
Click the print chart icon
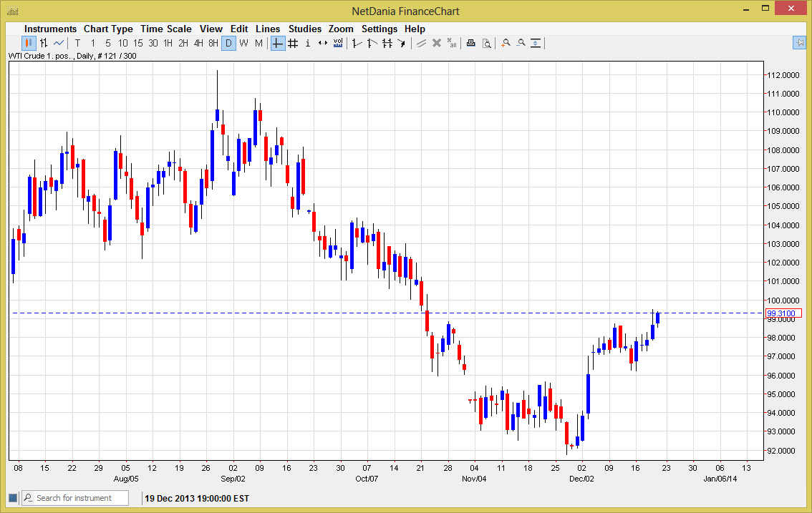[470, 43]
